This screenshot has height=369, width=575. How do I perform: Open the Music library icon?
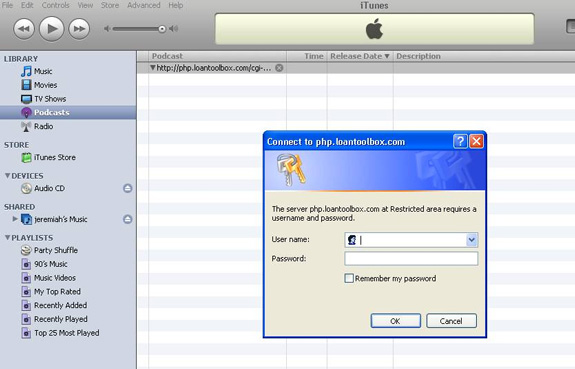(x=26, y=71)
